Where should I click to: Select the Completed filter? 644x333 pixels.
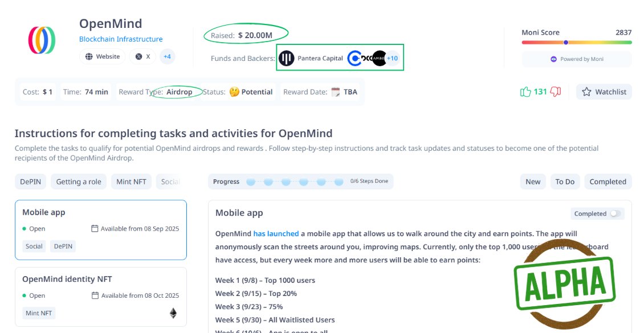click(x=608, y=181)
